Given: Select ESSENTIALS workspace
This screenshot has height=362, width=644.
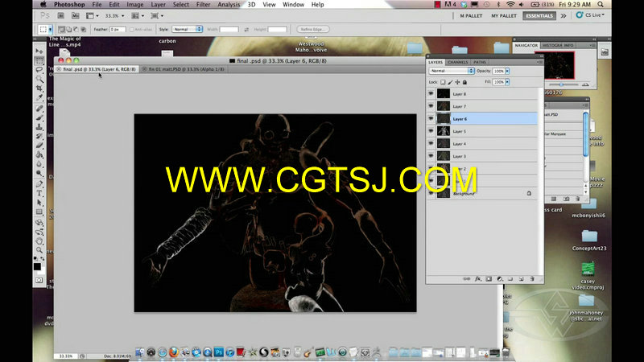Looking at the screenshot, I should 539,15.
